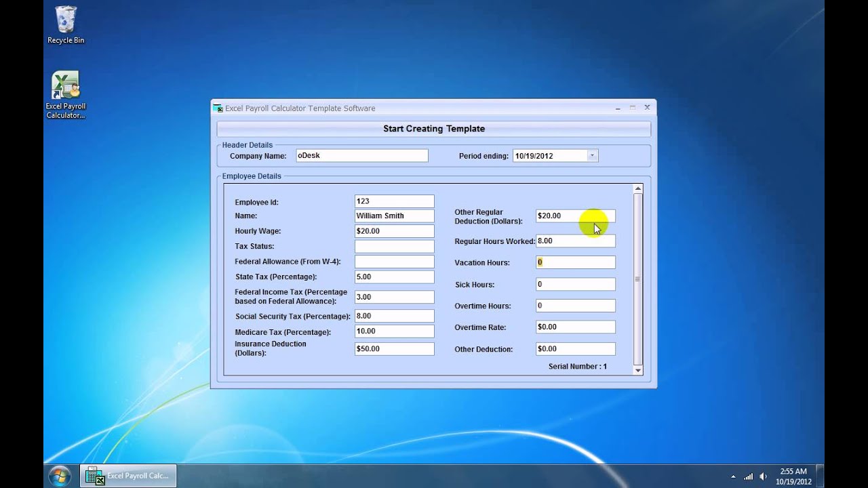Click the Windows Start orb
Screen dimensions: 868x488
(x=60, y=475)
